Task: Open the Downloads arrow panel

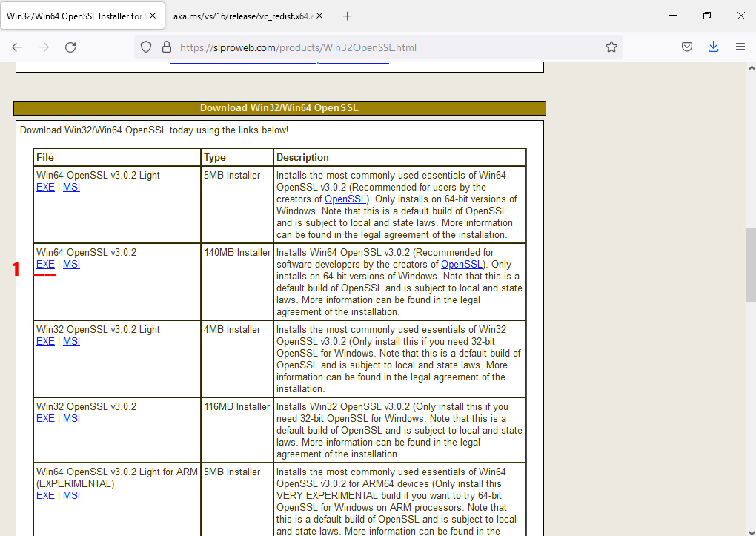Action: [x=713, y=47]
